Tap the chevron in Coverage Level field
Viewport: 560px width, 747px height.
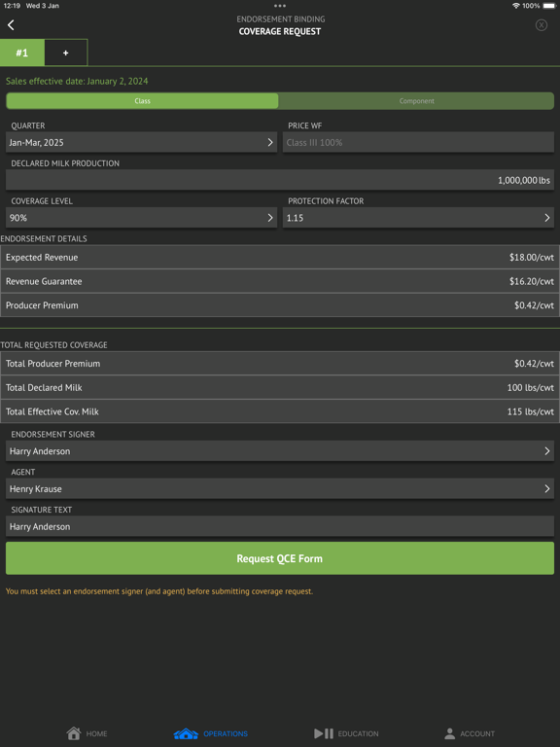[270, 218]
